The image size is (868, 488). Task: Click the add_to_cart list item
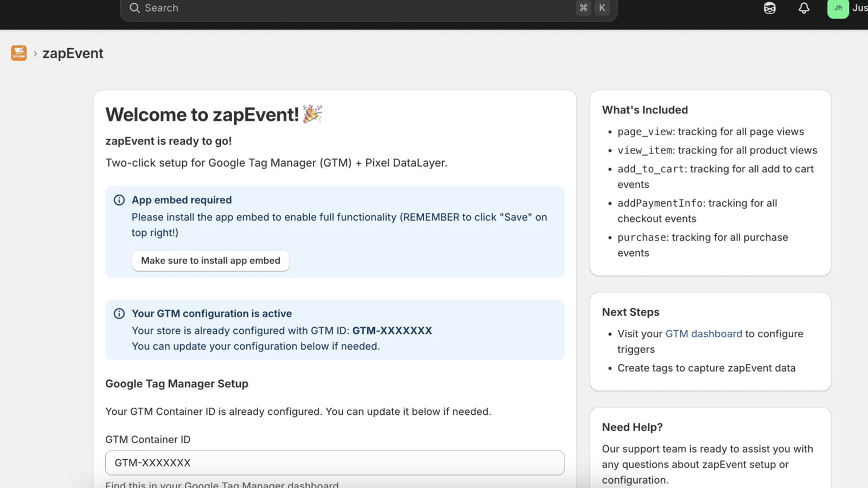(716, 177)
